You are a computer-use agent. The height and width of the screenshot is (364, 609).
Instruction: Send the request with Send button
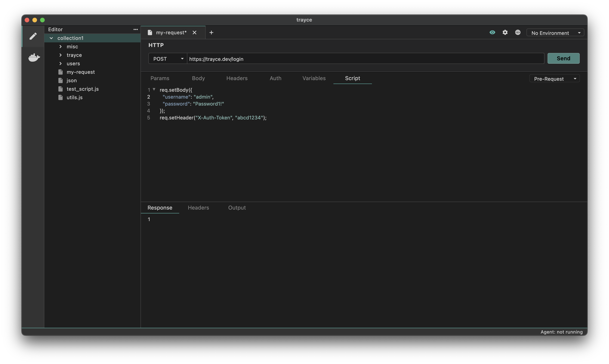(x=563, y=58)
